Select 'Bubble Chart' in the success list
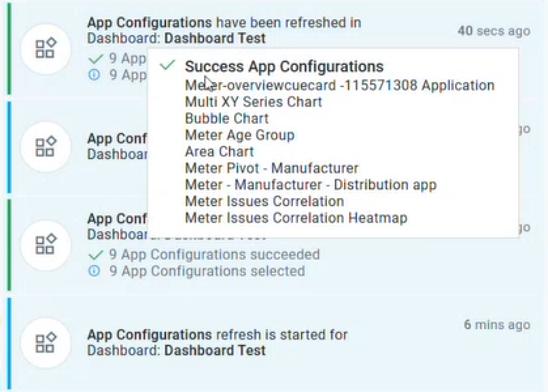The image size is (548, 392). pyautogui.click(x=226, y=118)
